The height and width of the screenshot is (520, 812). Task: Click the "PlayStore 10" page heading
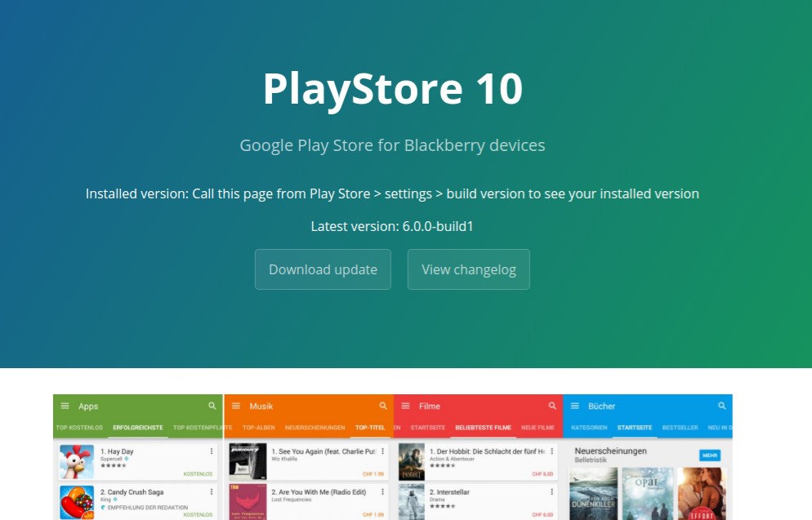[393, 89]
